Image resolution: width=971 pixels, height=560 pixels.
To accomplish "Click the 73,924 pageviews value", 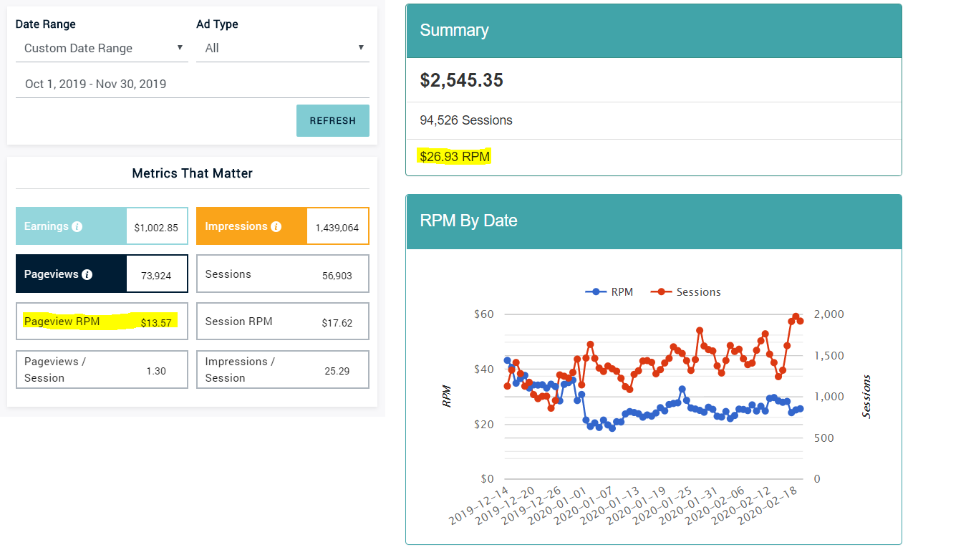I will [156, 275].
